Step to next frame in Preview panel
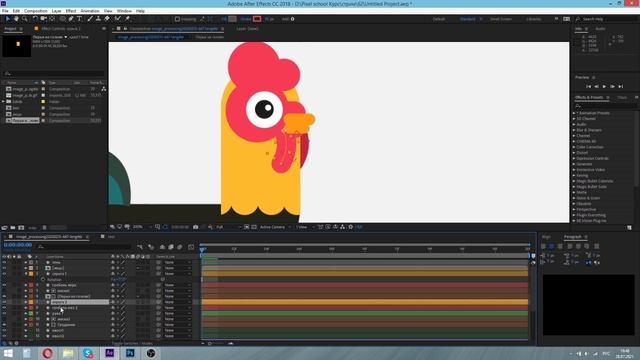Viewport: 640px width, 360px height. coord(613,87)
